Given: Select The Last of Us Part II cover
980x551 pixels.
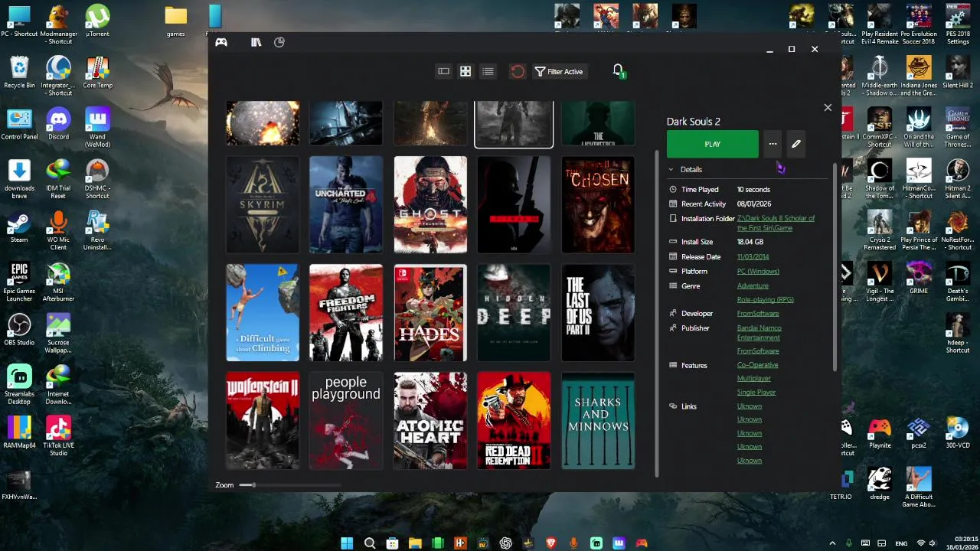Looking at the screenshot, I should click(x=598, y=313).
